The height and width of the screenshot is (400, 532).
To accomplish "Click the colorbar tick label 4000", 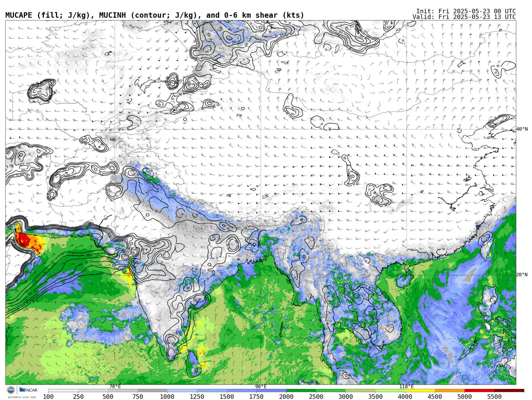I will coord(405,397).
